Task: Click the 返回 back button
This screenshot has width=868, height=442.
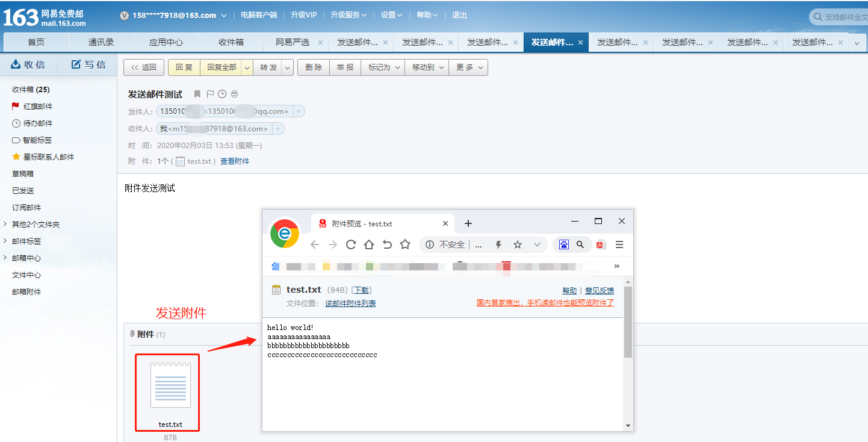Action: (144, 67)
